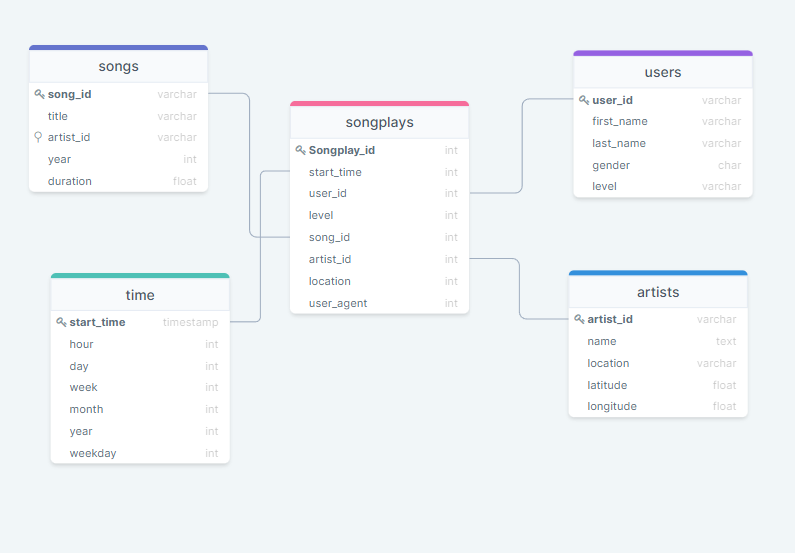Select the gender column in users table
The image size is (795, 553).
(x=610, y=165)
